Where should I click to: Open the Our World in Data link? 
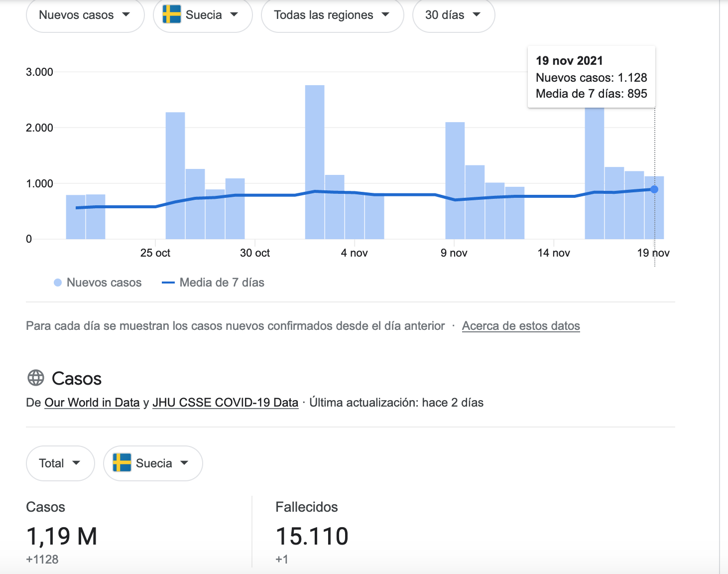[92, 403]
